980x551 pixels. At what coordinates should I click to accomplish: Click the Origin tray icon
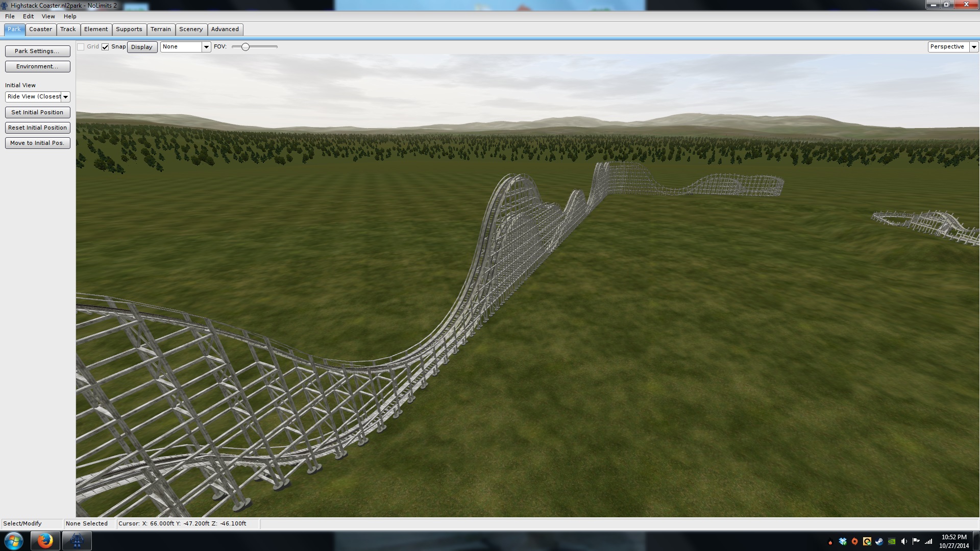pos(855,541)
